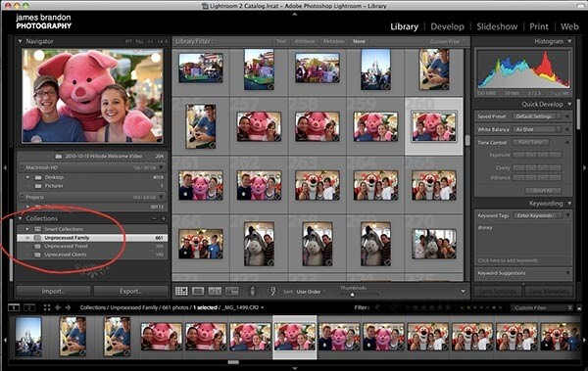This screenshot has width=588, height=371.
Task: Click the Smart Collections set icon
Action: 37,229
